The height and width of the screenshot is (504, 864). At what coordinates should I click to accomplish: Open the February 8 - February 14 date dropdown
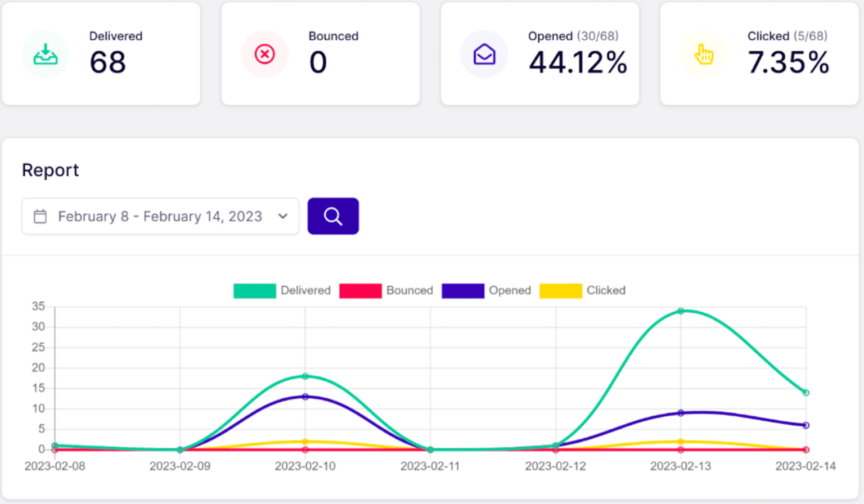(x=160, y=216)
